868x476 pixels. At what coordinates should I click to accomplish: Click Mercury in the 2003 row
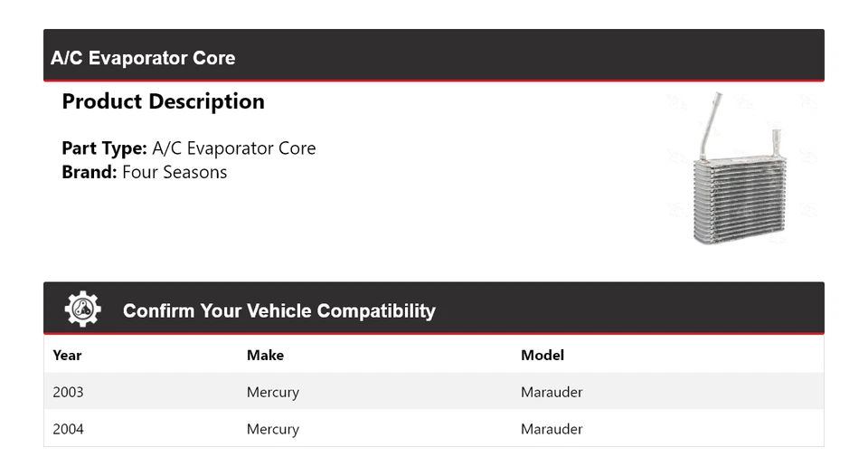coord(272,392)
